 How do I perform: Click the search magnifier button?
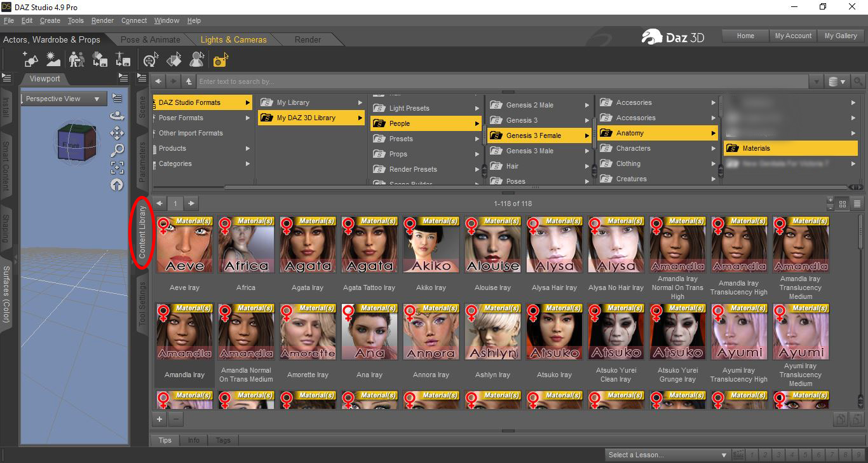click(858, 81)
